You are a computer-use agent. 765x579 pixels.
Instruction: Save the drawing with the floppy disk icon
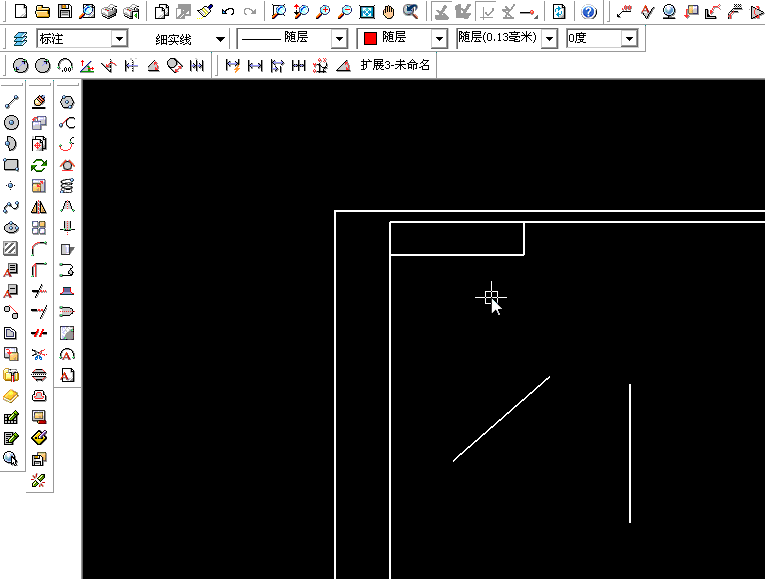64,11
